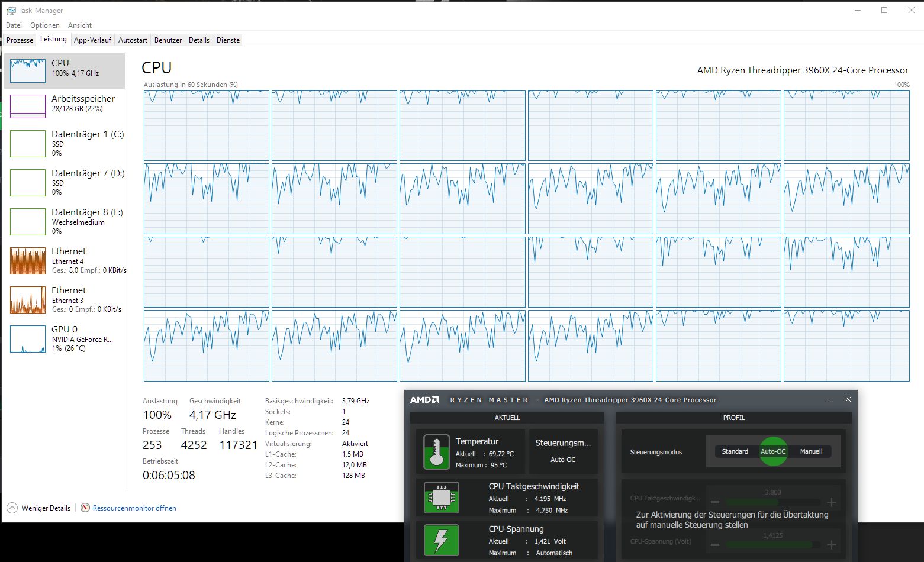Open the Ansicht menu
This screenshot has height=562, width=924.
80,25
